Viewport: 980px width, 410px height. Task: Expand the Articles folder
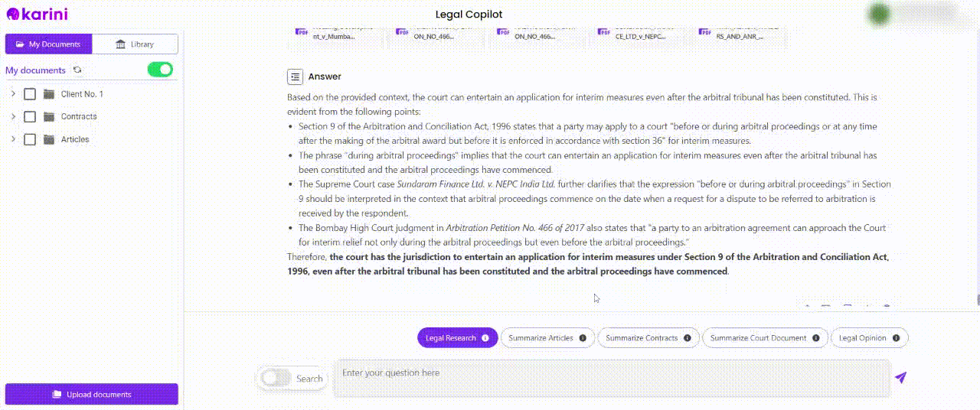click(13, 139)
